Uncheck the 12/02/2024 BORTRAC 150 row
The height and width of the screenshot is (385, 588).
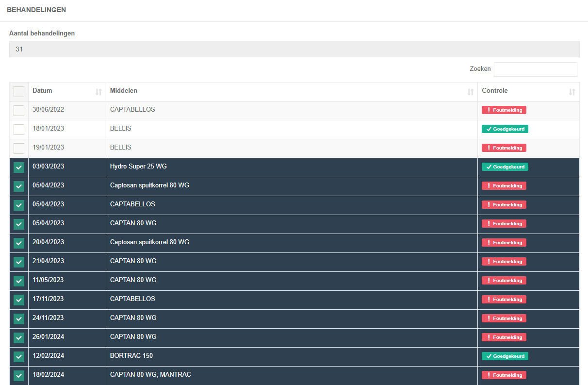(19, 357)
